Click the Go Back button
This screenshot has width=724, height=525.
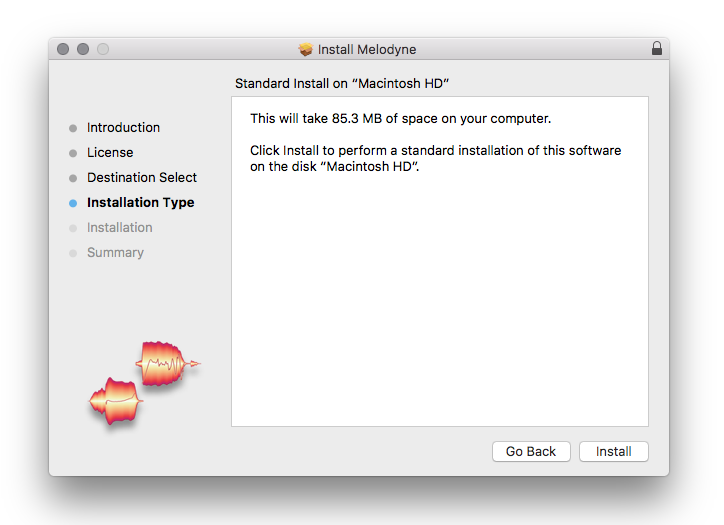531,451
